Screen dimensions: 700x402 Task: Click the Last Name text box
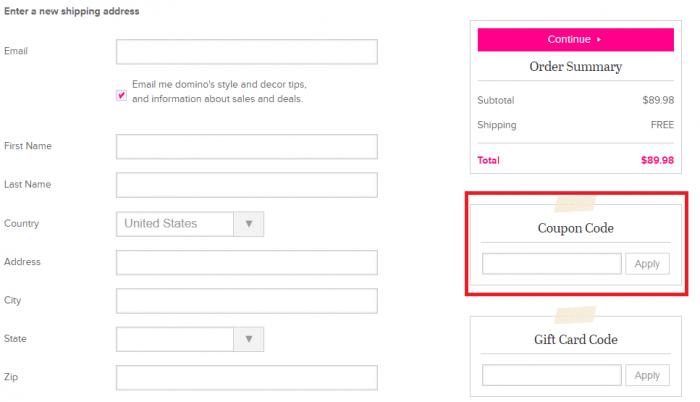[x=246, y=185]
